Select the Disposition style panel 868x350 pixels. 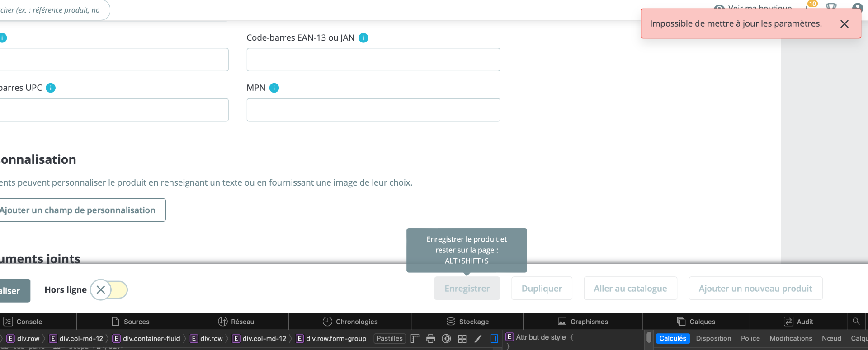tap(713, 338)
